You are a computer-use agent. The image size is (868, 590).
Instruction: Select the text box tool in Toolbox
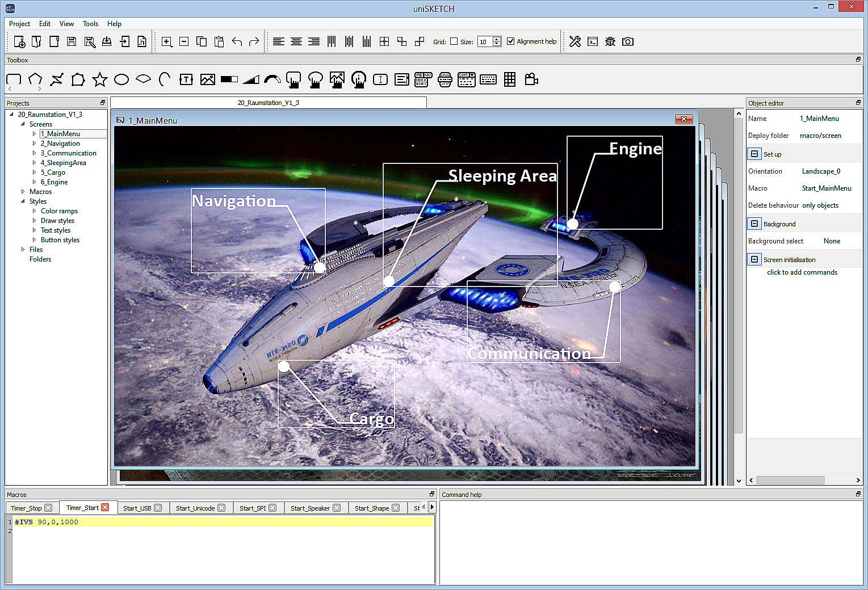186,79
